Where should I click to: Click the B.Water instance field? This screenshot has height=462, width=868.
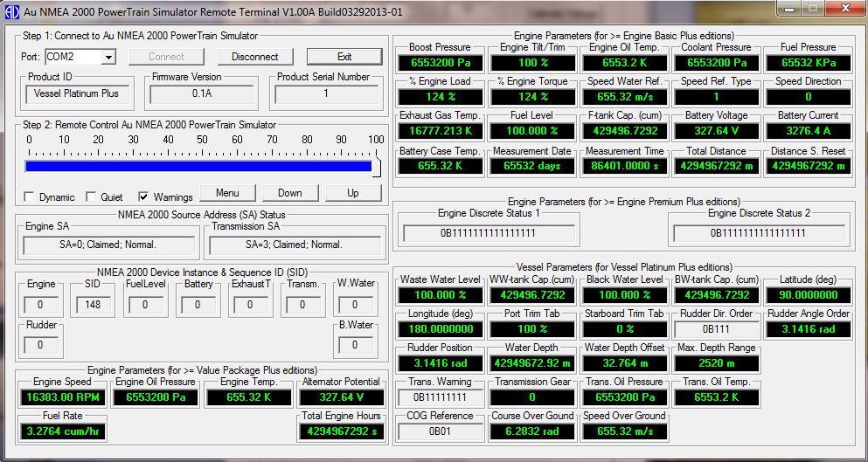pos(355,345)
